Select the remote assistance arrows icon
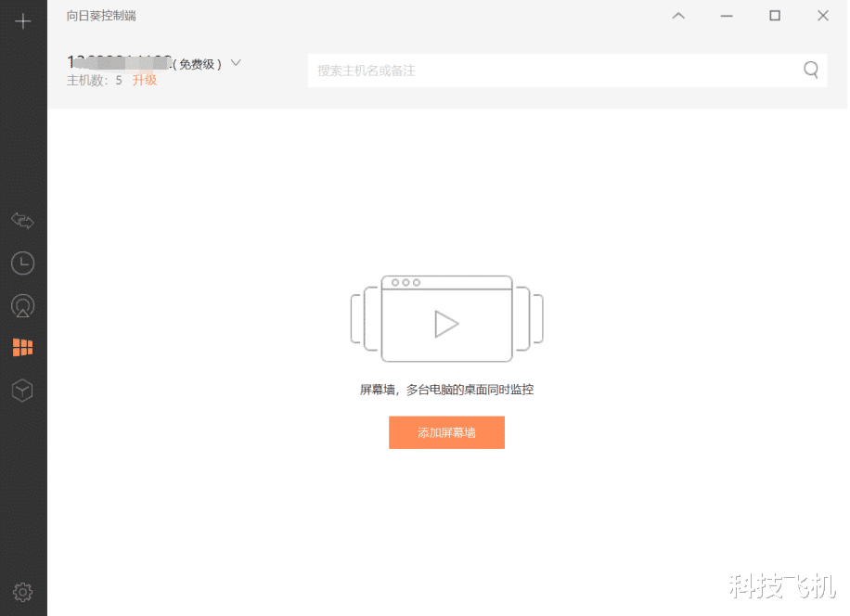The height and width of the screenshot is (616, 850). tap(22, 221)
